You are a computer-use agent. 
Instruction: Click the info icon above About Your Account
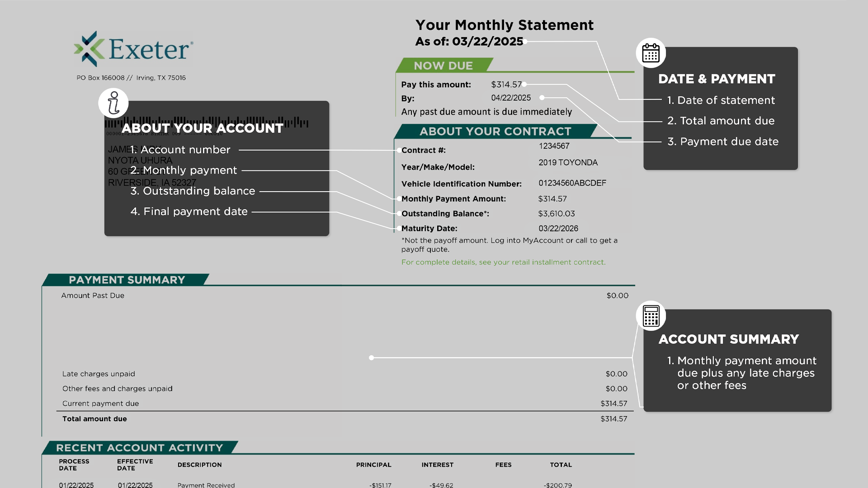[113, 103]
